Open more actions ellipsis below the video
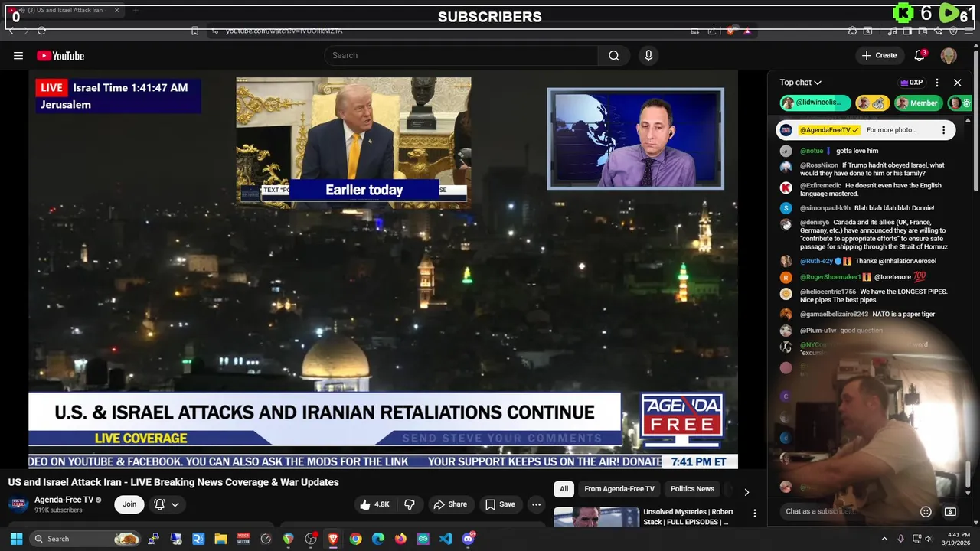 (x=536, y=504)
